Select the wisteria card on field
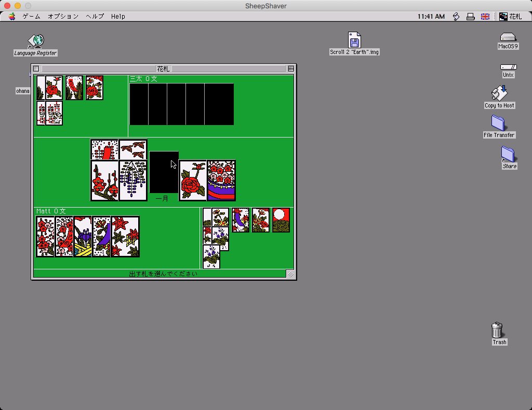The image size is (532, 410). [x=133, y=181]
